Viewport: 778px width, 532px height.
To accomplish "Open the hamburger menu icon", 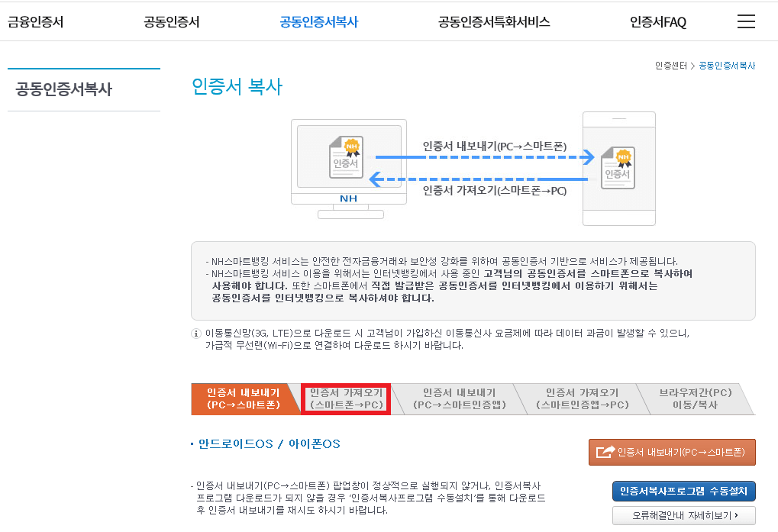I will [746, 21].
